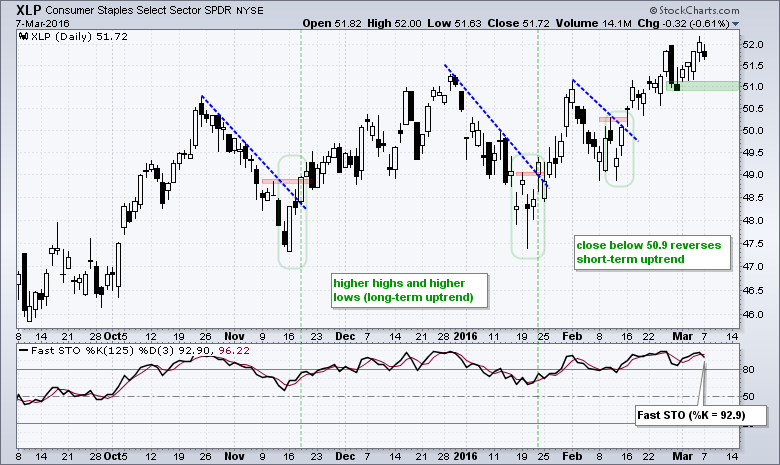This screenshot has height=465, width=780.
Task: Select the 'Consumer Staples Select Sector SPDR' name
Action: [x=138, y=10]
